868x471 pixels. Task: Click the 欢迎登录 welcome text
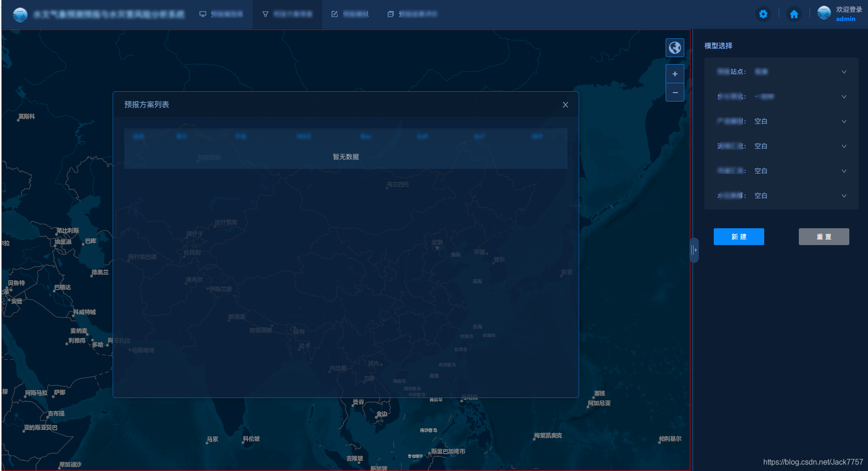849,9
